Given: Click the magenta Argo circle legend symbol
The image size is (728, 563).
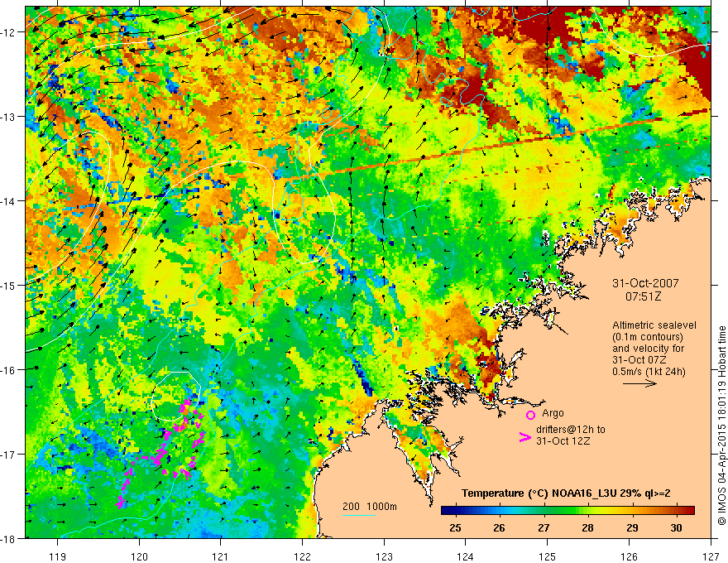Looking at the screenshot, I should pos(530,415).
